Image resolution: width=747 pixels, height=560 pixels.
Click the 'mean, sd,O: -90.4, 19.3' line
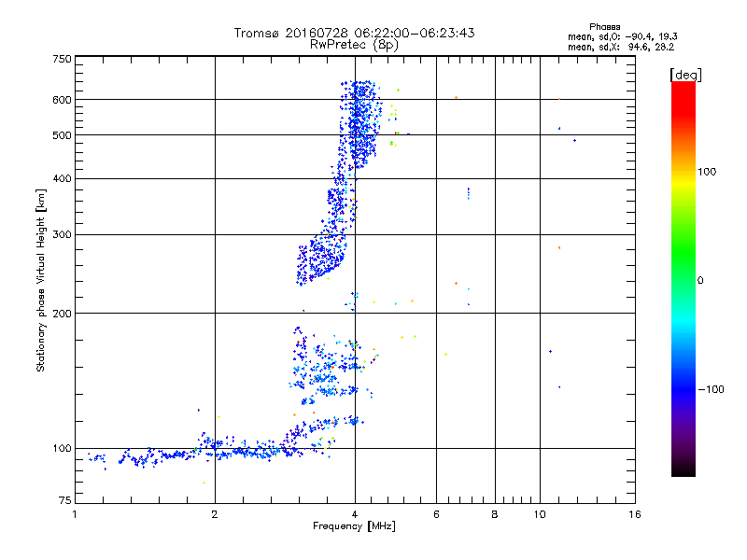point(622,36)
